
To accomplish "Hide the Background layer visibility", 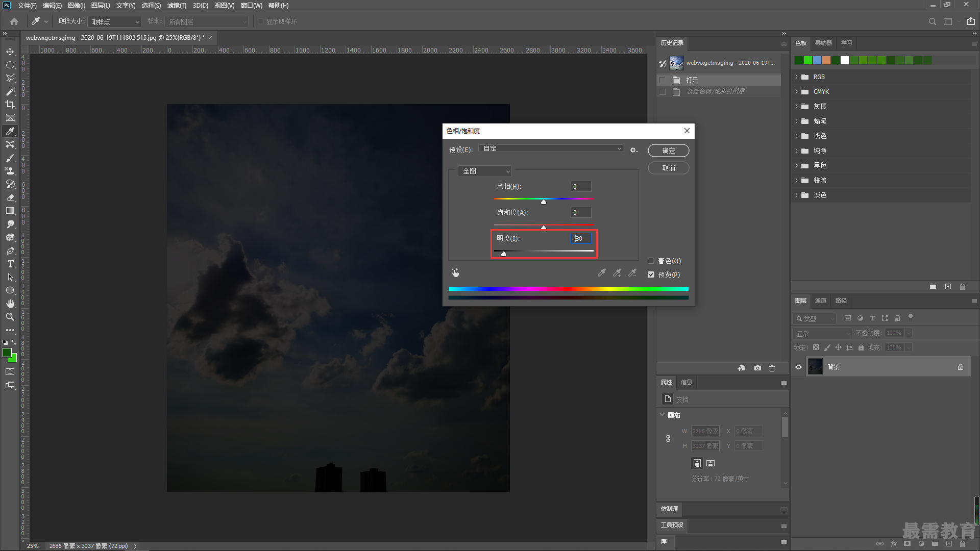I will coord(799,367).
